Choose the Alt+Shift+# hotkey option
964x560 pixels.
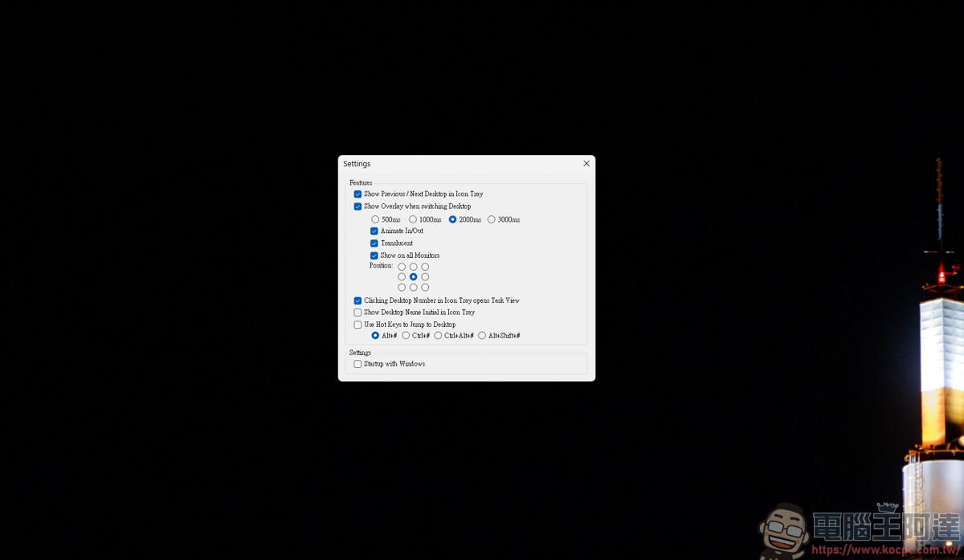(x=482, y=336)
